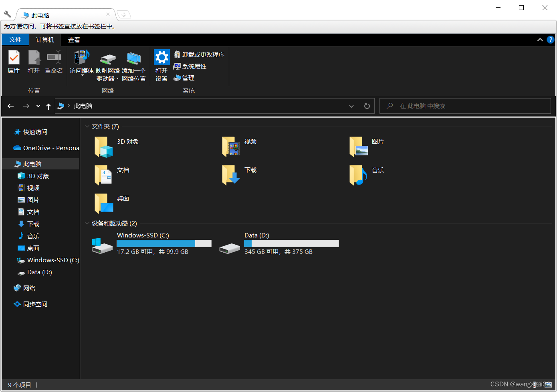Select Data (D:) in the sidebar

click(35, 272)
